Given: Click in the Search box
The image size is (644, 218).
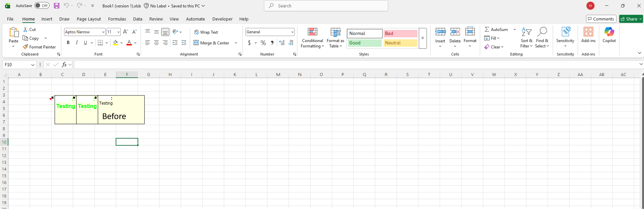Looking at the screenshot, I should (326, 6).
